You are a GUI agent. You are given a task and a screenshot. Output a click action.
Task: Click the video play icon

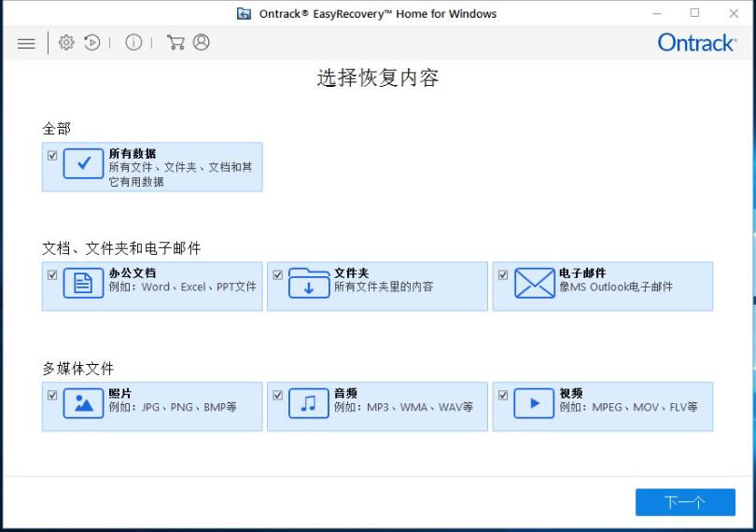point(534,403)
